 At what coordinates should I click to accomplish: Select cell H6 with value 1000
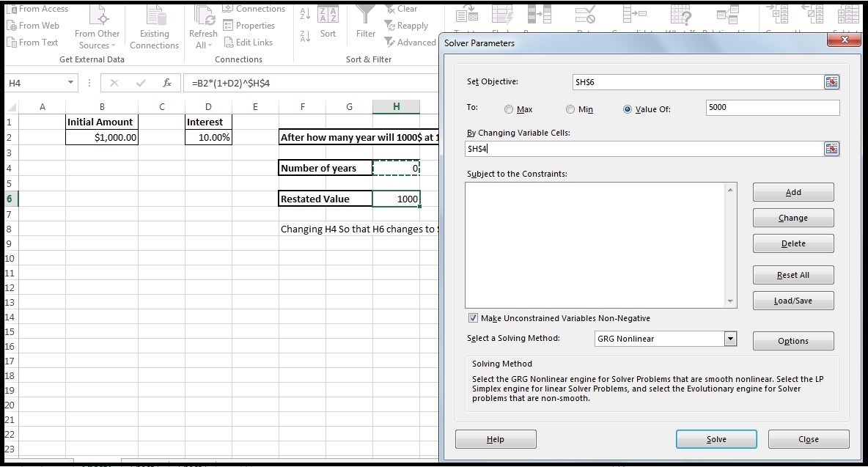point(397,199)
